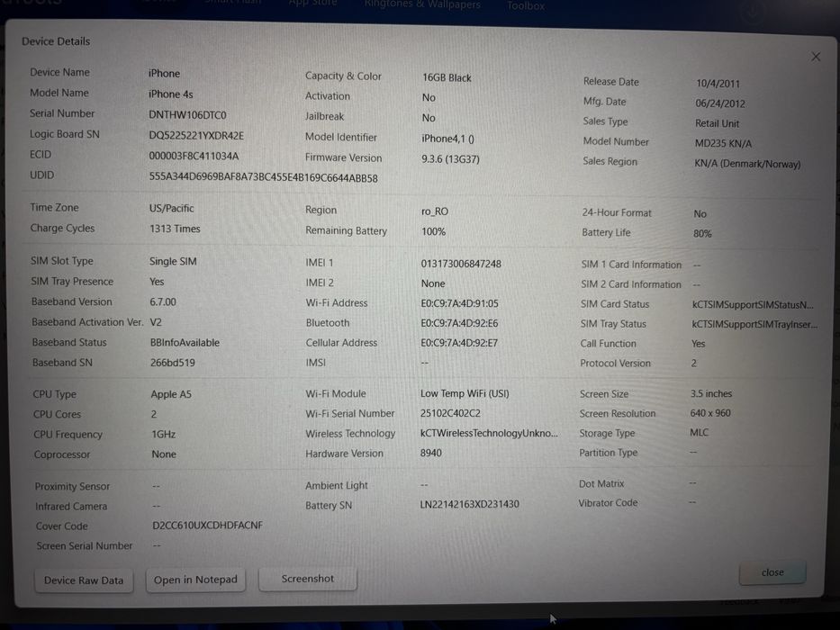Click the Protocol Version label
Screen dimensions: 840x630
click(x=615, y=364)
